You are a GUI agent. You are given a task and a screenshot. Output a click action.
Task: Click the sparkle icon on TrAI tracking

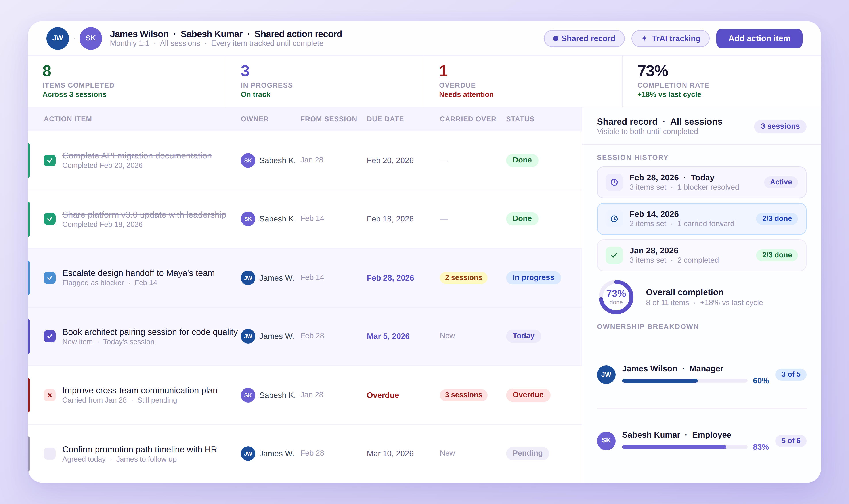point(644,38)
